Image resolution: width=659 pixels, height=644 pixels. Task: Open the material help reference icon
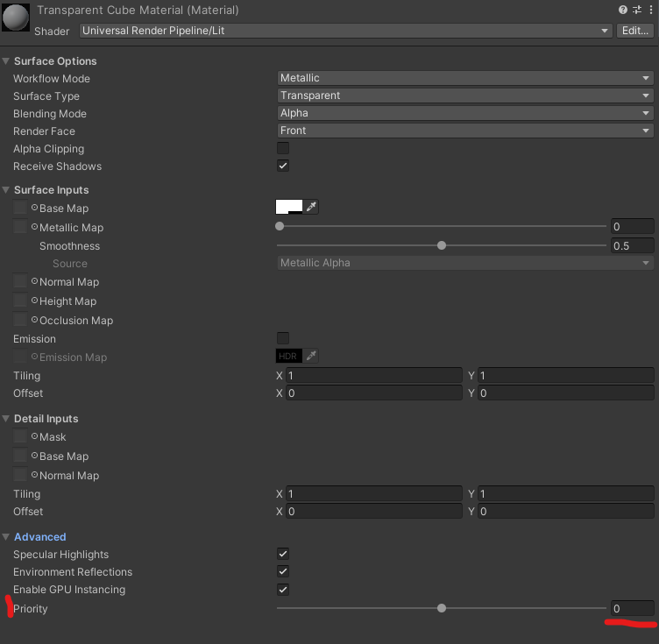coord(623,10)
